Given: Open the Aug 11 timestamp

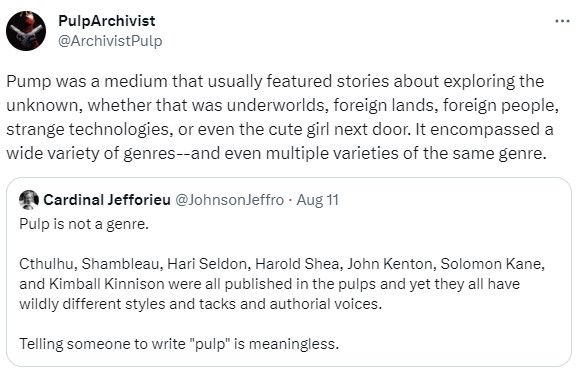Looking at the screenshot, I should click(x=318, y=200).
